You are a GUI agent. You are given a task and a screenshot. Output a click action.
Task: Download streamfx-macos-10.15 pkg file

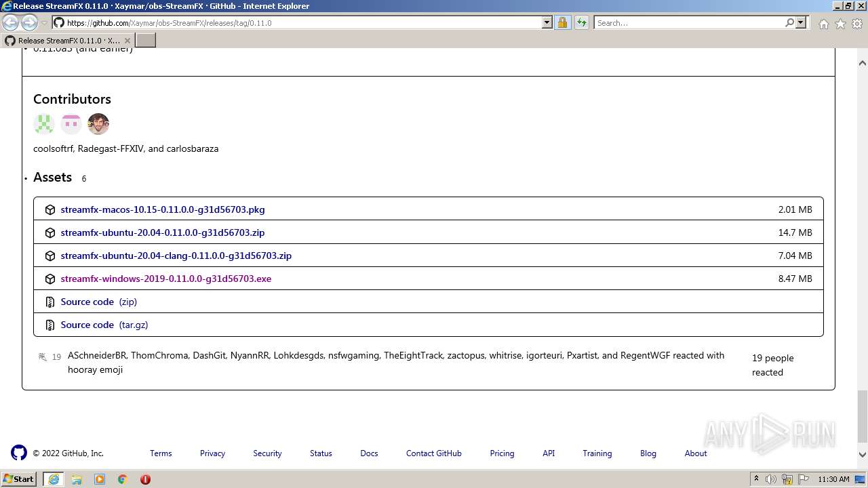pos(163,209)
